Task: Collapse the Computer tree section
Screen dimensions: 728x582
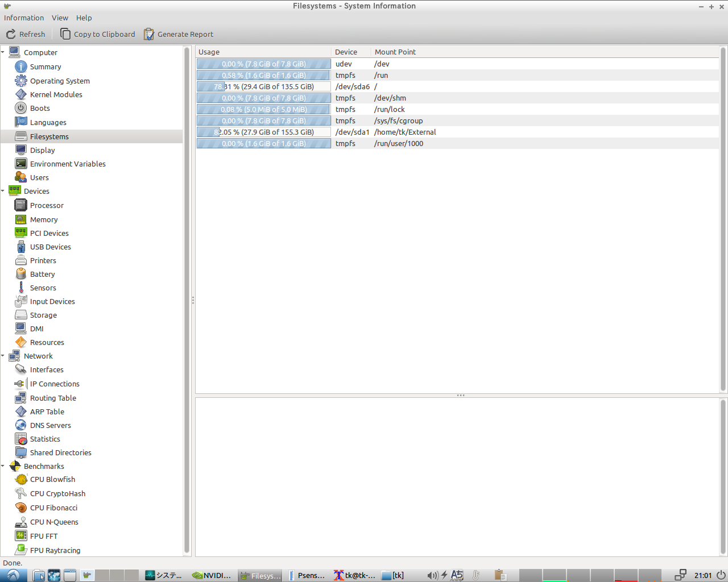Action: click(x=3, y=52)
